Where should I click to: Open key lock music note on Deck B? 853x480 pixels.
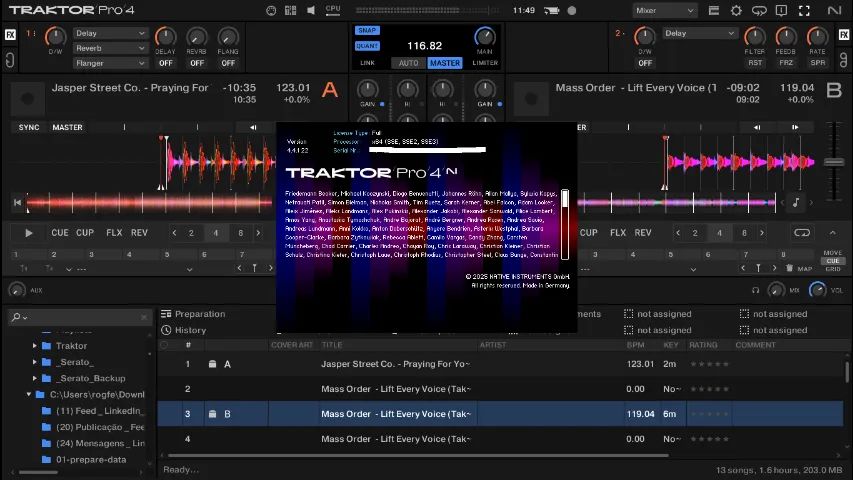click(x=796, y=202)
